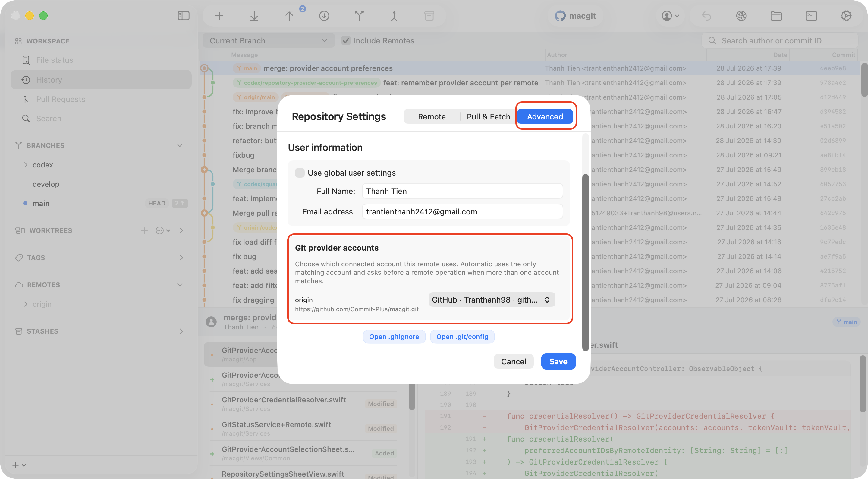
Task: Click the push count badge on main branch
Action: click(180, 203)
